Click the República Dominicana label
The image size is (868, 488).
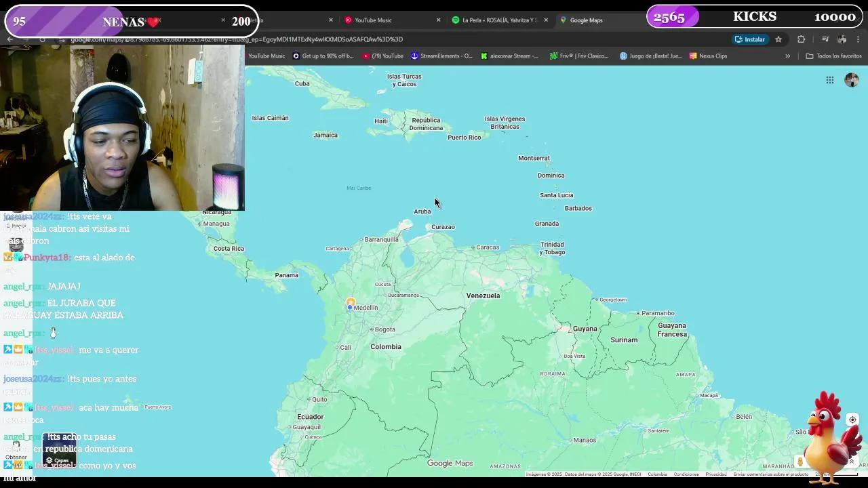pos(426,124)
